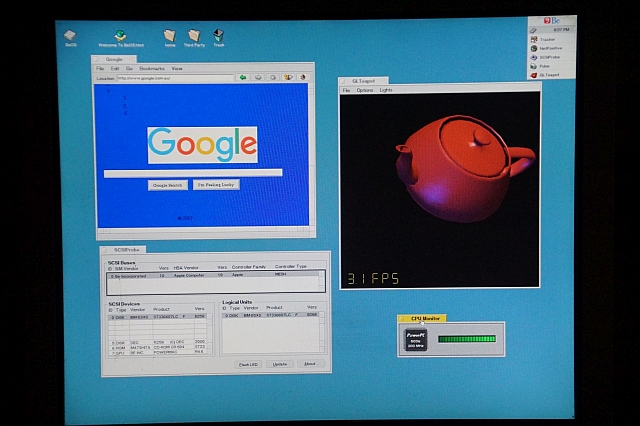Image resolution: width=640 pixels, height=426 pixels.
Task: Click Flash LED button in SCSIProbe
Action: [248, 364]
